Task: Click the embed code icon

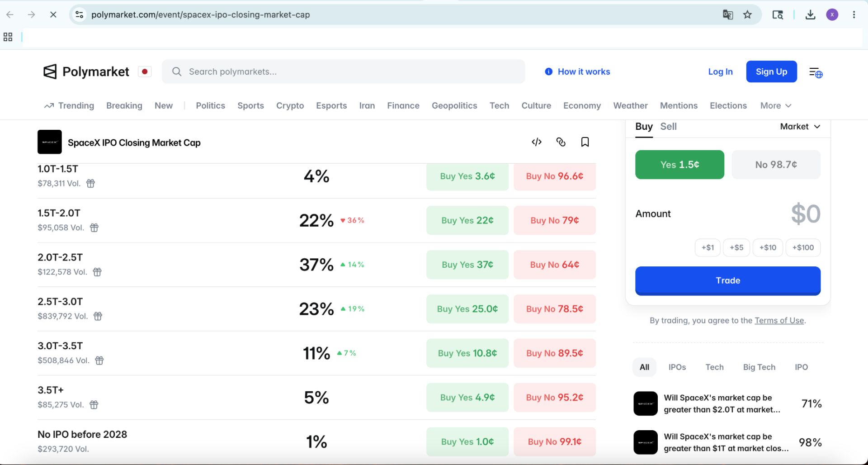Action: coord(537,142)
